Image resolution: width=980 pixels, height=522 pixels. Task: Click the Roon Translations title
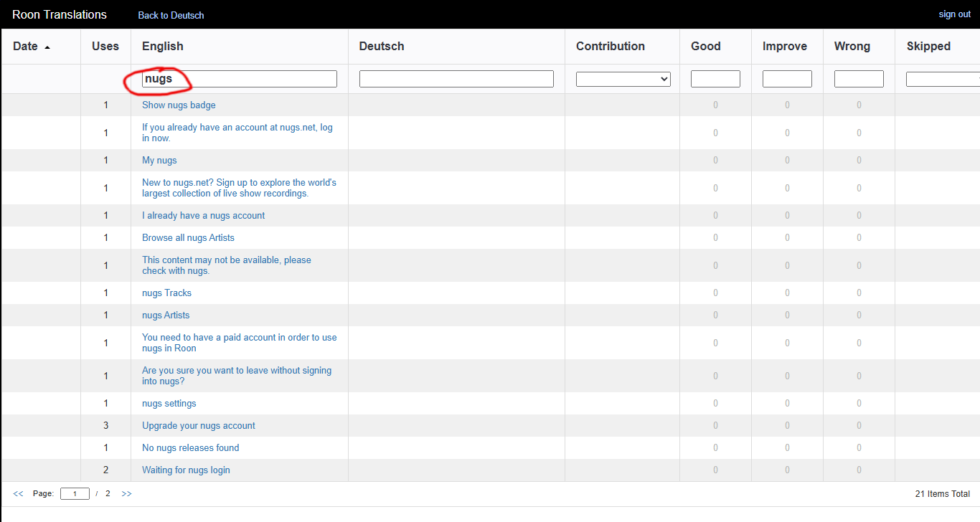(x=60, y=14)
